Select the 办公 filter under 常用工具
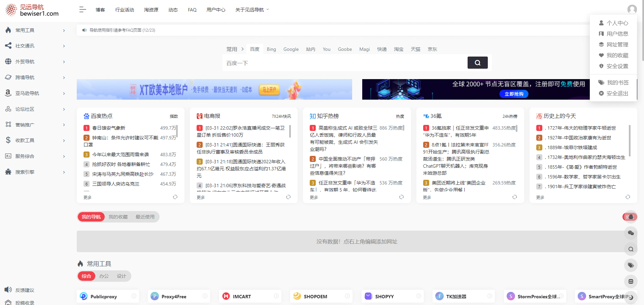Viewport: 644px width, 305px height. [103, 276]
